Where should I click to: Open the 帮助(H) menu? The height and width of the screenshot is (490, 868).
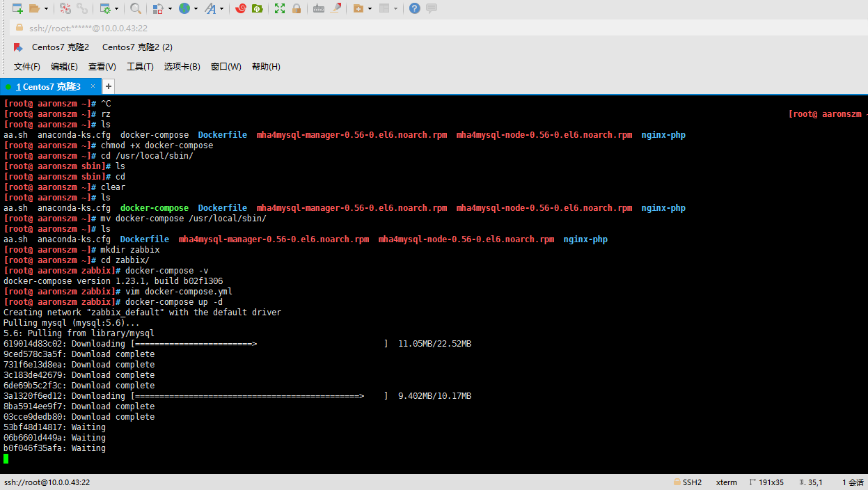click(x=266, y=67)
